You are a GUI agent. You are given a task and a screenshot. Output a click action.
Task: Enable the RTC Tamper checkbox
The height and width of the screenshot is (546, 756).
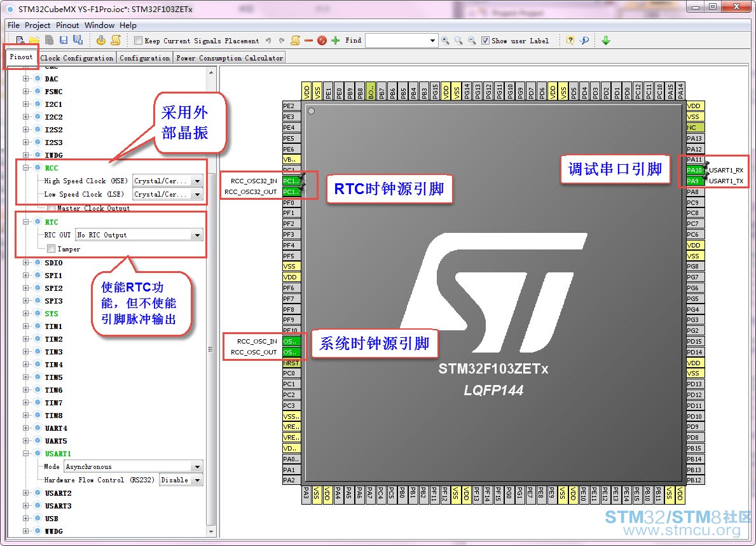click(x=51, y=249)
